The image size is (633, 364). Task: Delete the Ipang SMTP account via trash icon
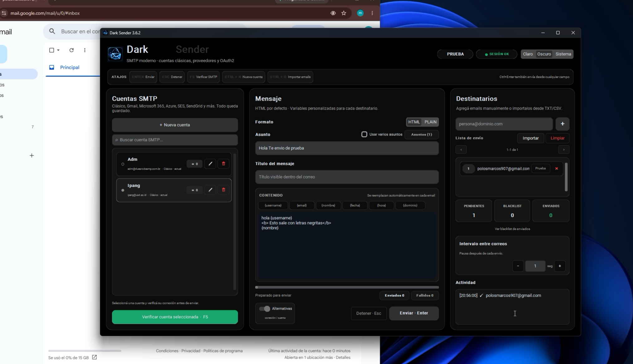click(x=223, y=190)
